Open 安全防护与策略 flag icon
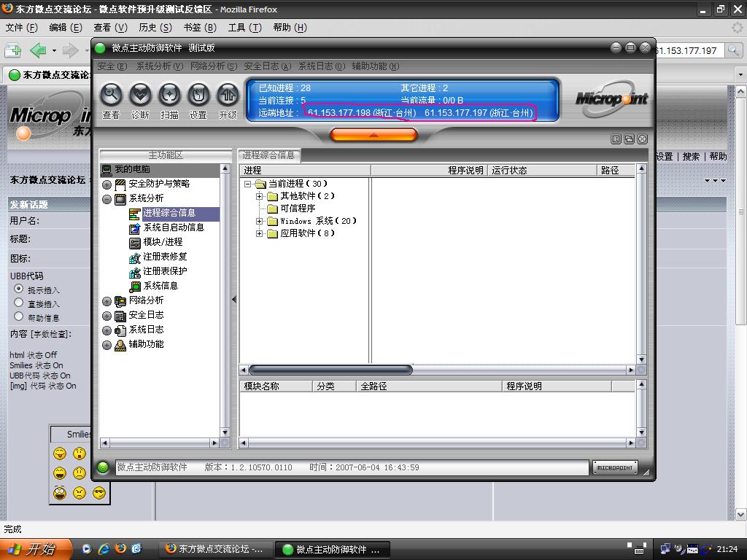Screen dimensions: 747x560 (120, 184)
